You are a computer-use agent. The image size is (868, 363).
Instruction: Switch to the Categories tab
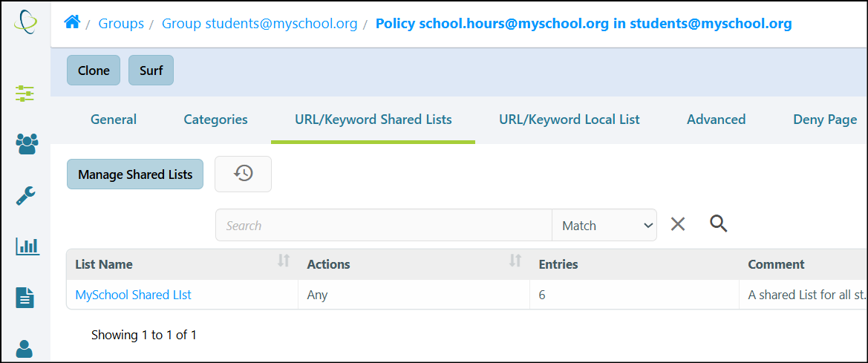point(215,120)
